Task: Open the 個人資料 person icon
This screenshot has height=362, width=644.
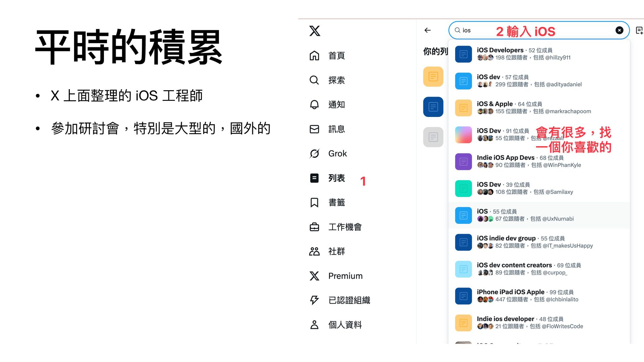Action: click(314, 325)
